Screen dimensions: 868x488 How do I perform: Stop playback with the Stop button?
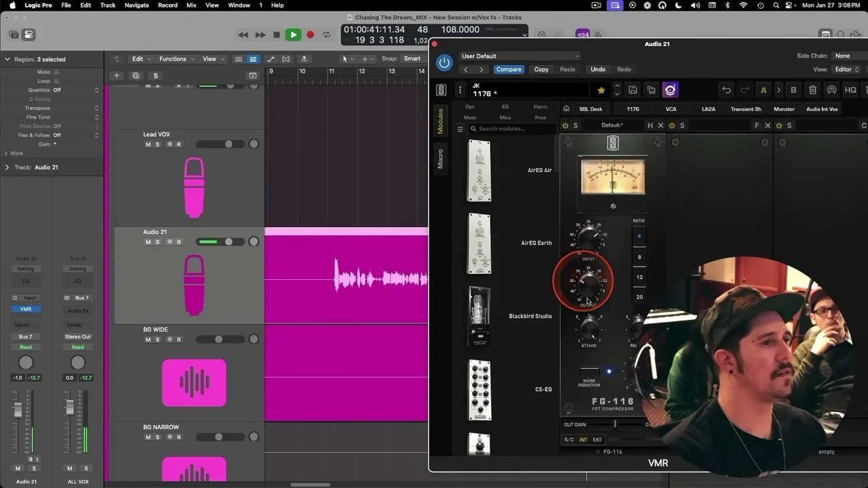[277, 35]
